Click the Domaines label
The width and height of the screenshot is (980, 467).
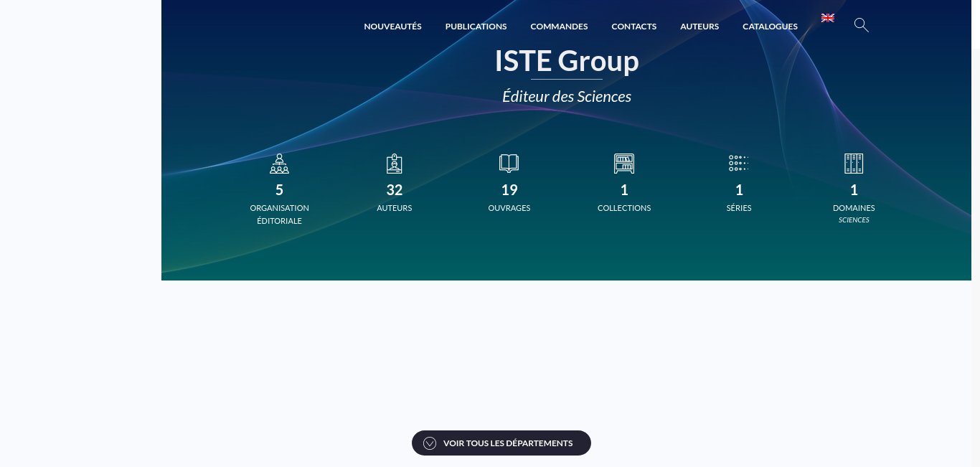point(854,208)
